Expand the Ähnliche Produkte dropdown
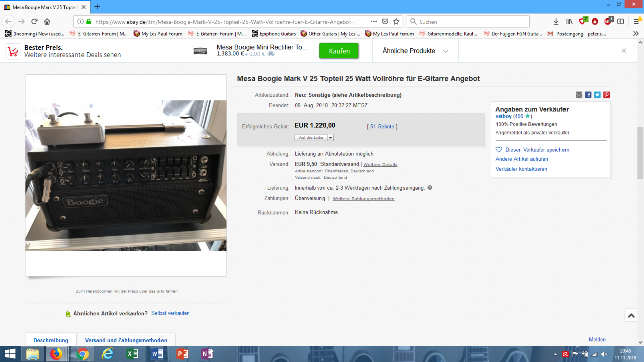The height and width of the screenshot is (362, 644). tap(446, 51)
